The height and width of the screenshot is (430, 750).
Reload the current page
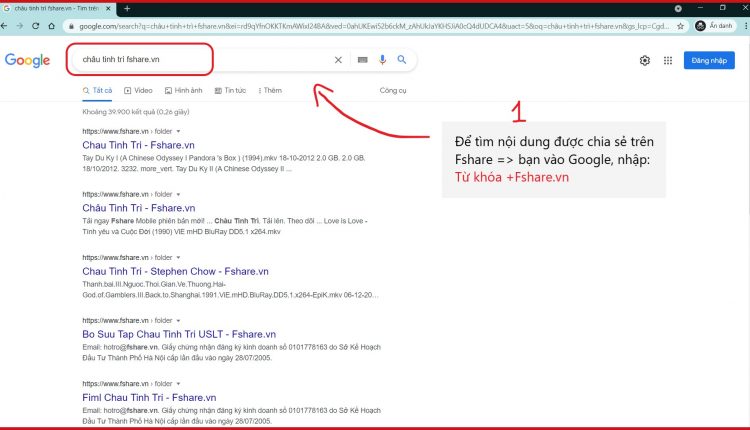coord(35,26)
